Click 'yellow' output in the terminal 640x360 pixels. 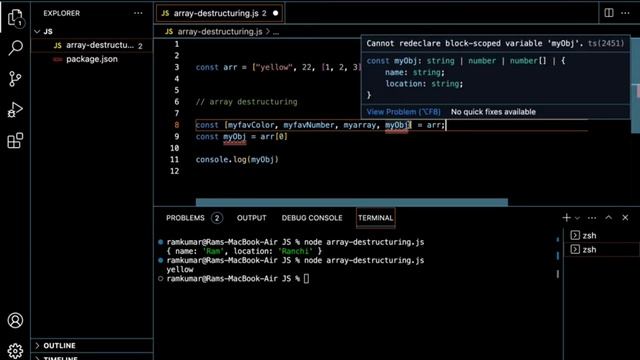pos(180,269)
